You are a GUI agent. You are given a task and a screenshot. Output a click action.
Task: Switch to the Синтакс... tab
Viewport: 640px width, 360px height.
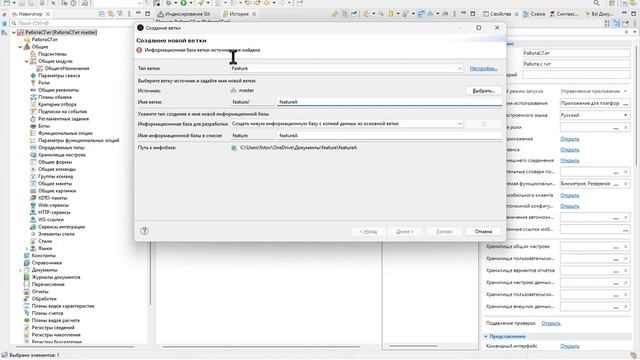[x=564, y=14]
